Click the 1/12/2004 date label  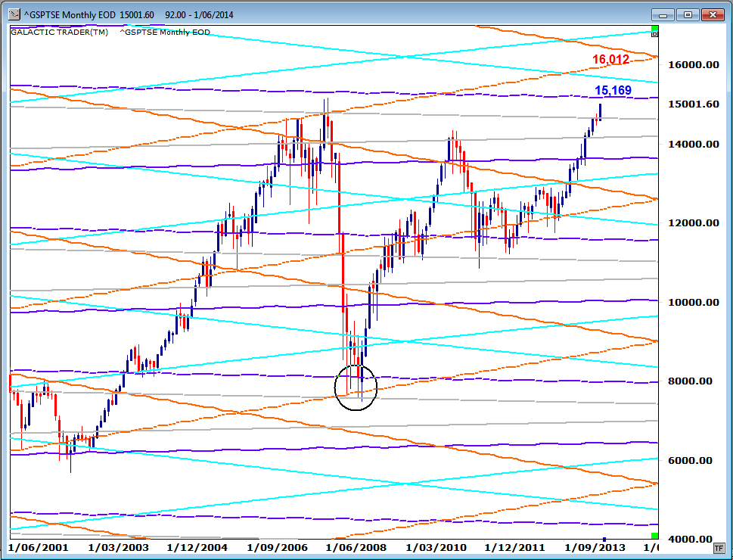tap(197, 547)
